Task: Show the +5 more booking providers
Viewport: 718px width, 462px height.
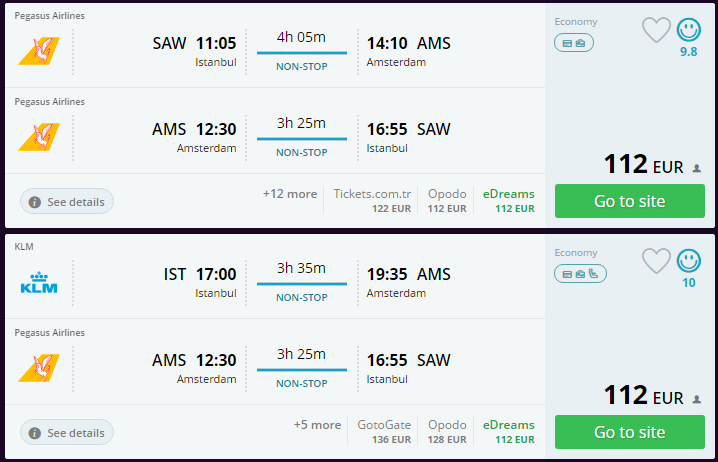Action: [x=317, y=425]
